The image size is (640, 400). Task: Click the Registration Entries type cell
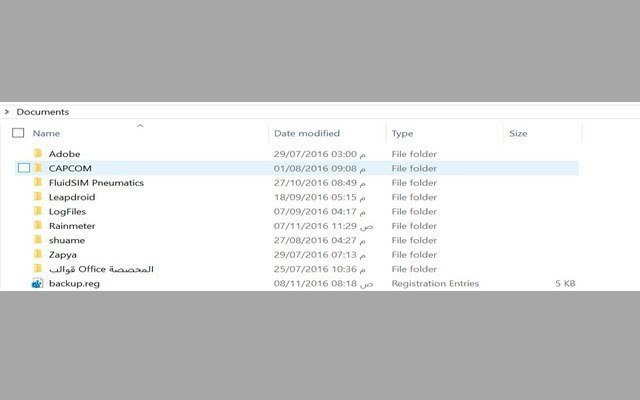tap(435, 283)
